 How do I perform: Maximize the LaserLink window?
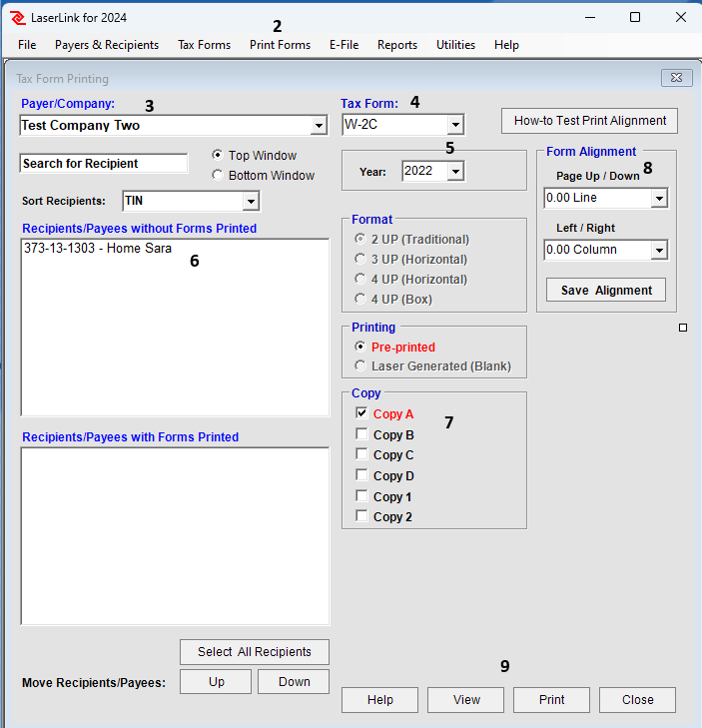[x=635, y=18]
